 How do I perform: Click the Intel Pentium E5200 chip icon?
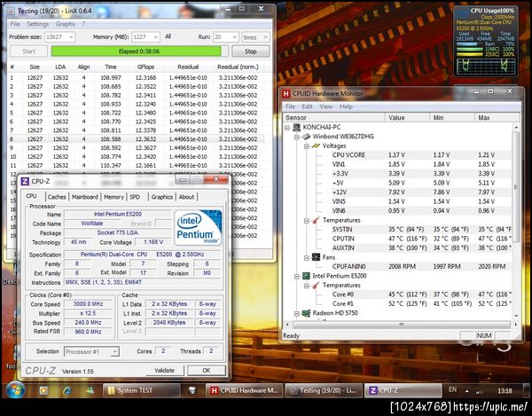306,276
